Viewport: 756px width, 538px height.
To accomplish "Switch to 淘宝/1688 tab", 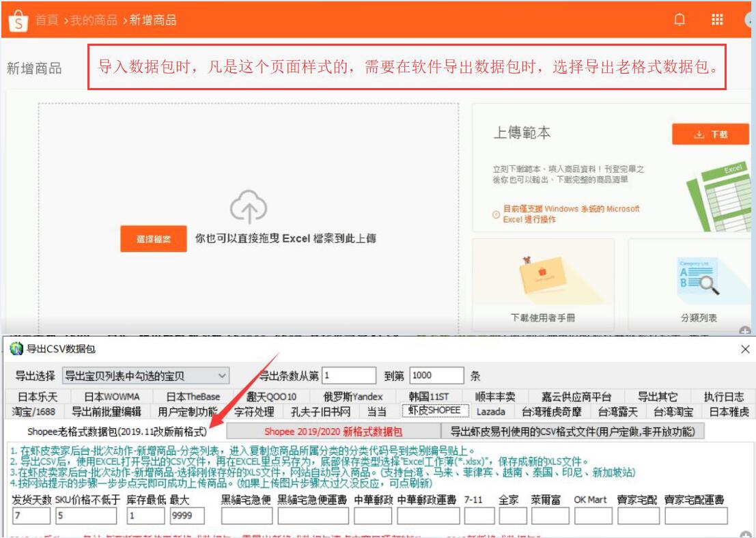I will point(33,412).
